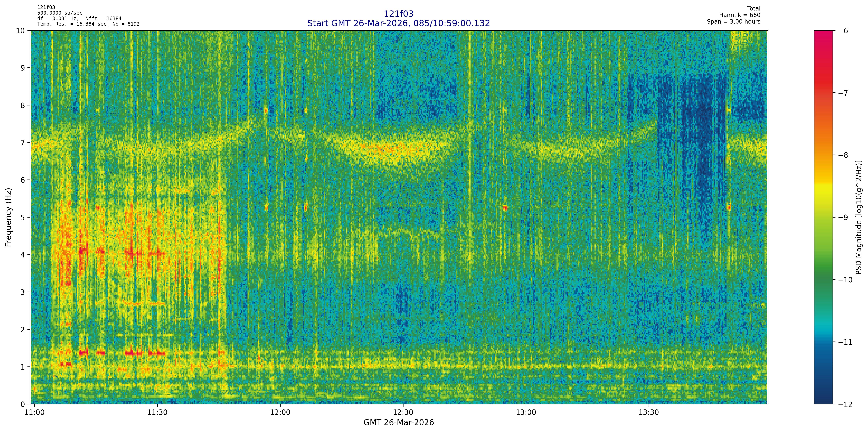Click the 'Span = 3.00 hours' text
Viewport: 868px width, 432px height.
point(734,21)
